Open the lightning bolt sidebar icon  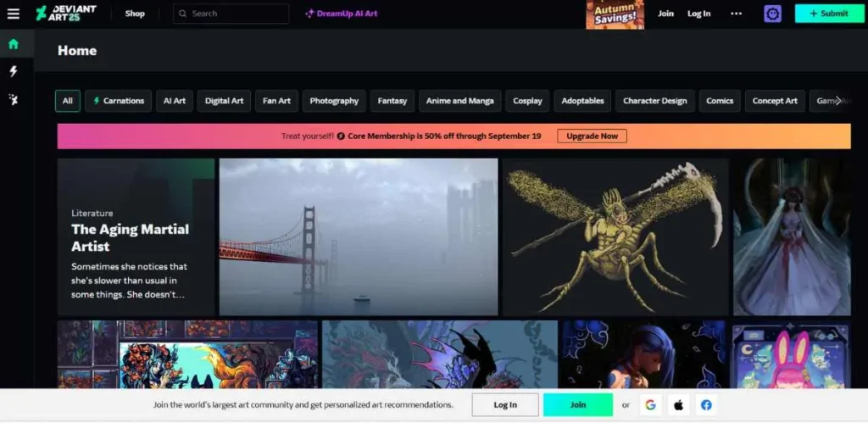pos(13,72)
